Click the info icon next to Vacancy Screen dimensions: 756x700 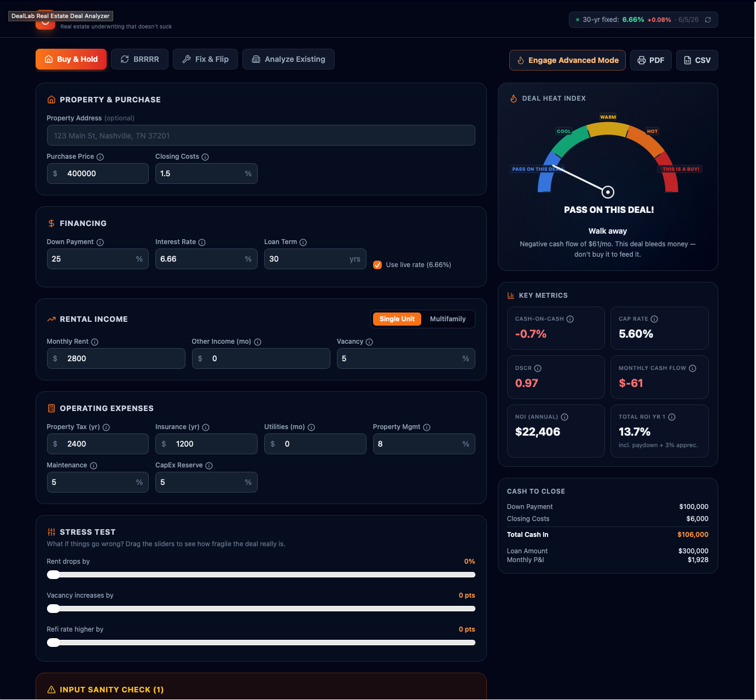click(369, 342)
